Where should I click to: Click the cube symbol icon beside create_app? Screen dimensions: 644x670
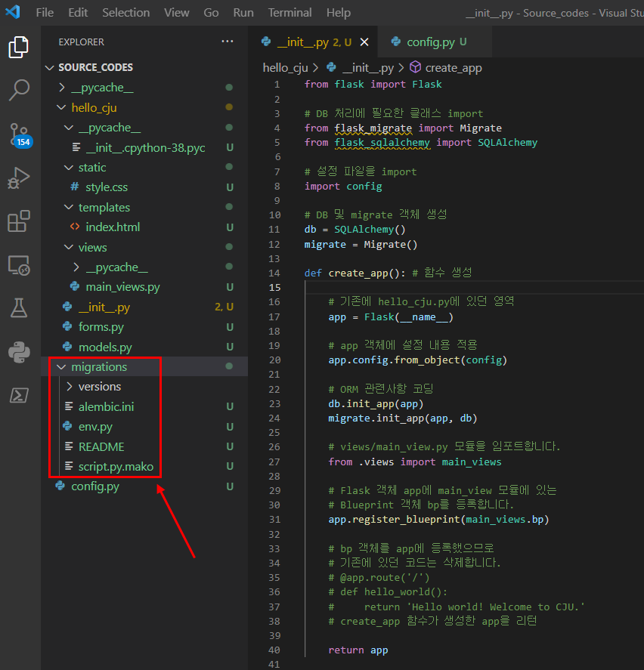pyautogui.click(x=415, y=67)
